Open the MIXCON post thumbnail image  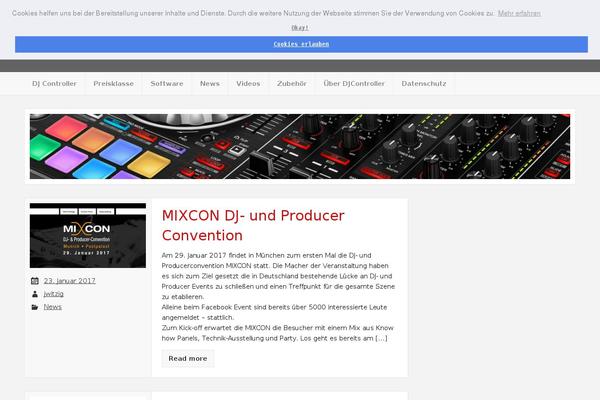(x=88, y=235)
